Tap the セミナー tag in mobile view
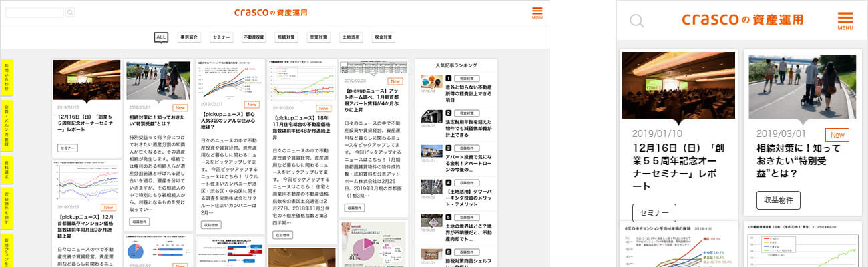The image size is (868, 267). tap(654, 213)
